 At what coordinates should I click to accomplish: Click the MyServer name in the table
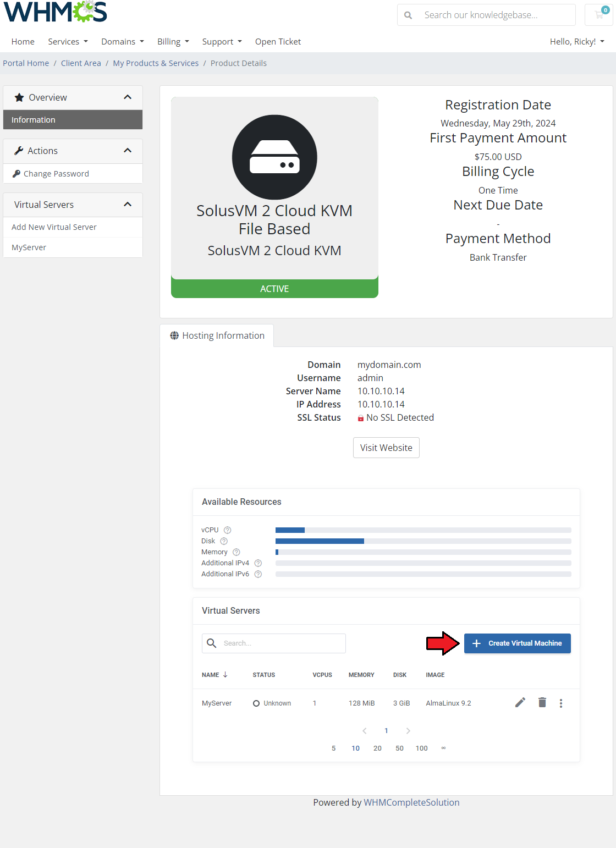pos(217,703)
